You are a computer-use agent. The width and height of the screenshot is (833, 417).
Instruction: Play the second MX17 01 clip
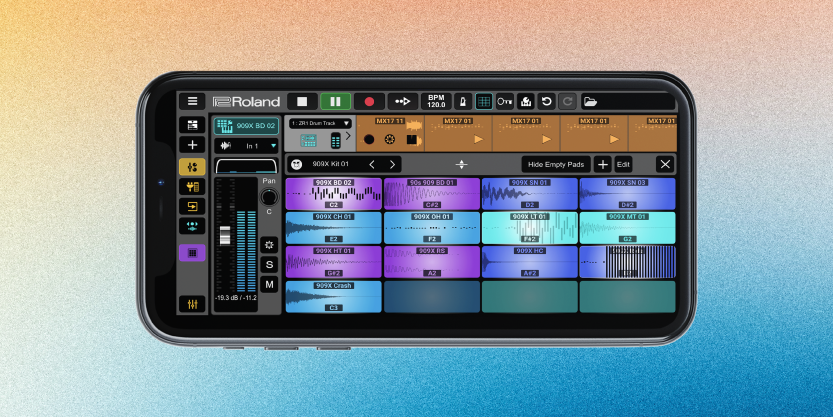547,139
